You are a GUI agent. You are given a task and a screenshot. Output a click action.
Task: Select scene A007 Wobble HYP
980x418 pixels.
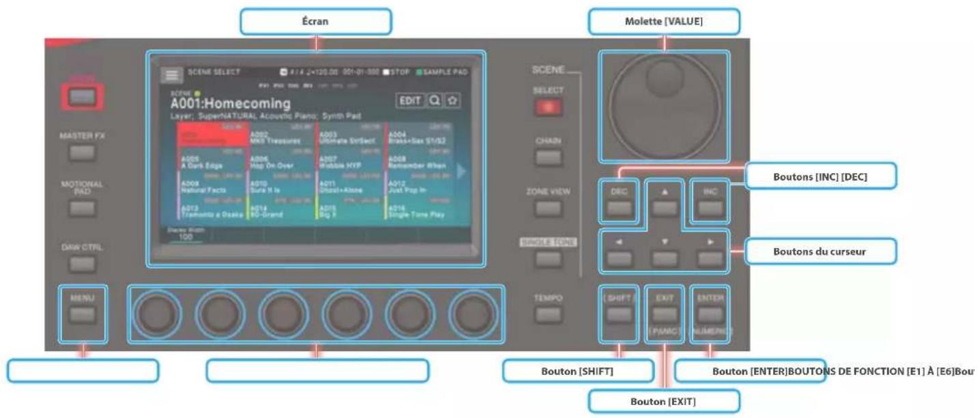click(x=350, y=159)
